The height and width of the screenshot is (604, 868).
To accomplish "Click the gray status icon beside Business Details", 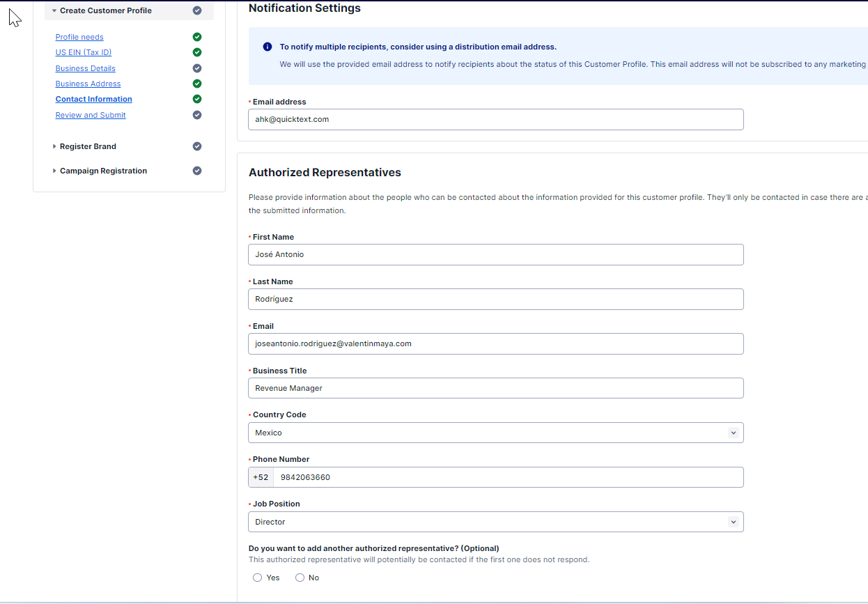I will pyautogui.click(x=197, y=68).
